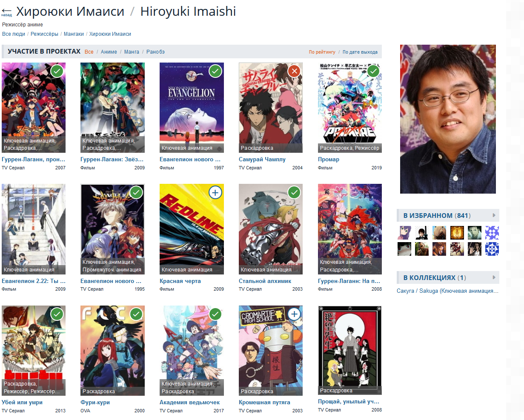Open Мангаки breadcrumb link
Viewport: 524px width, 420px height.
(74, 34)
